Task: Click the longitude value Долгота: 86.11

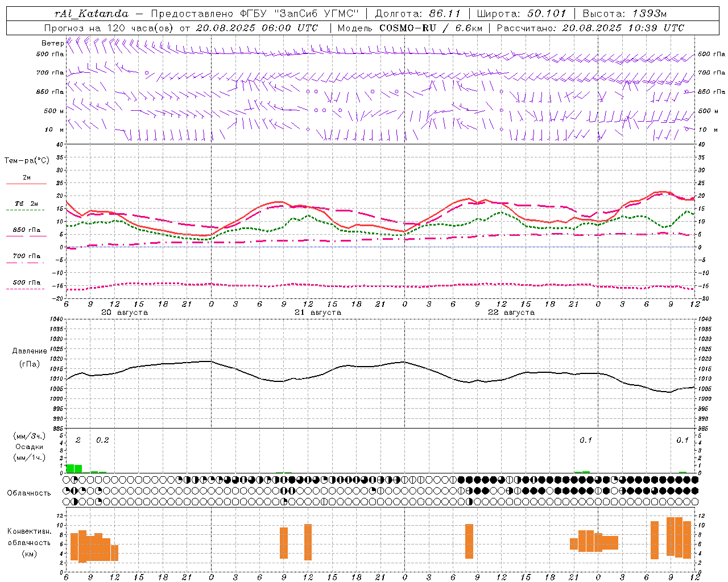Action: [418, 14]
